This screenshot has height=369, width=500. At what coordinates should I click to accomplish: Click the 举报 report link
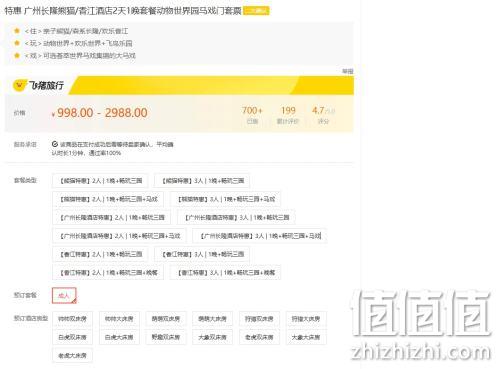point(348,71)
